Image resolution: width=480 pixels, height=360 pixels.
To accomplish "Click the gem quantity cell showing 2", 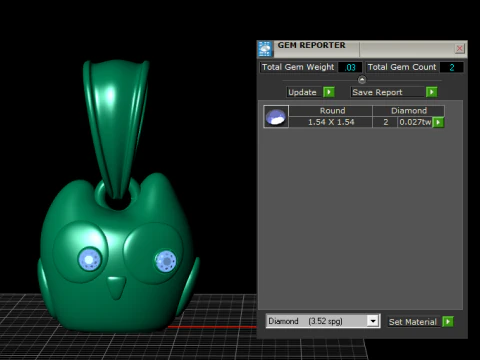I will pyautogui.click(x=385, y=122).
